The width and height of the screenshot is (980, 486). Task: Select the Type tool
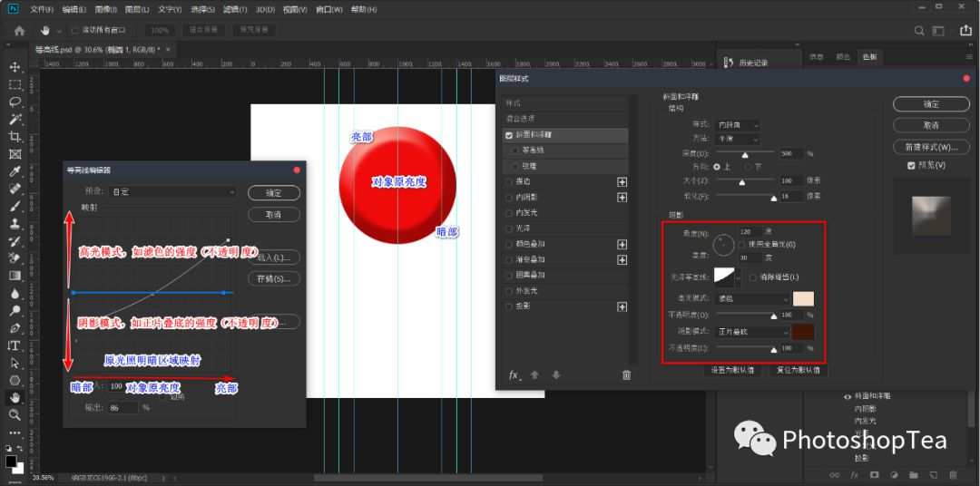[x=15, y=345]
